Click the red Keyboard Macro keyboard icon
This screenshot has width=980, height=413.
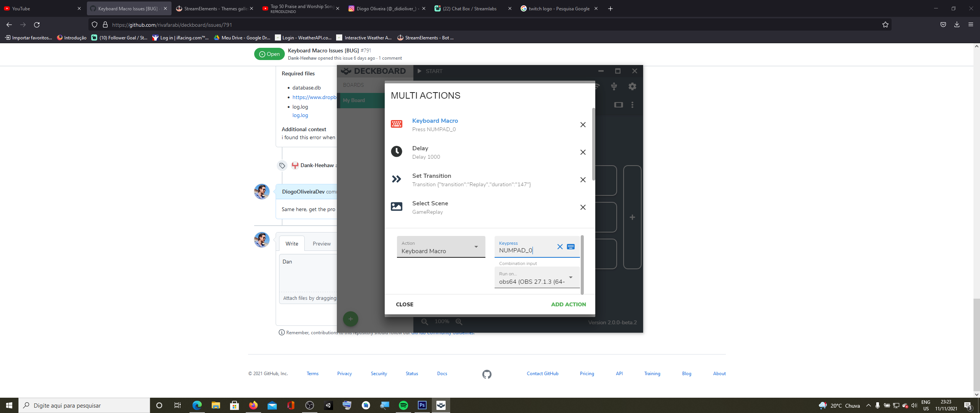397,124
